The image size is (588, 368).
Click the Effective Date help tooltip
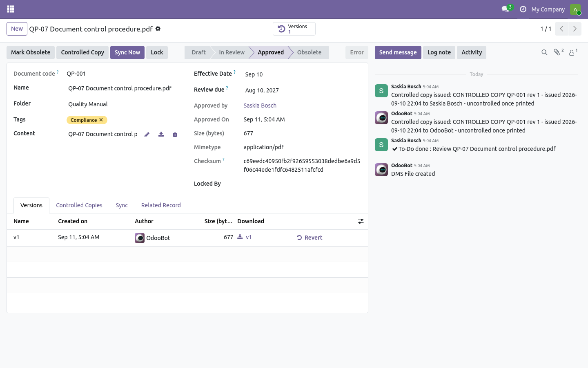click(234, 72)
